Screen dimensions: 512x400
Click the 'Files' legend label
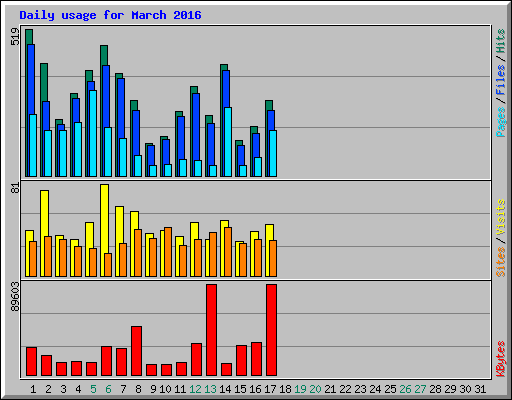pos(500,80)
